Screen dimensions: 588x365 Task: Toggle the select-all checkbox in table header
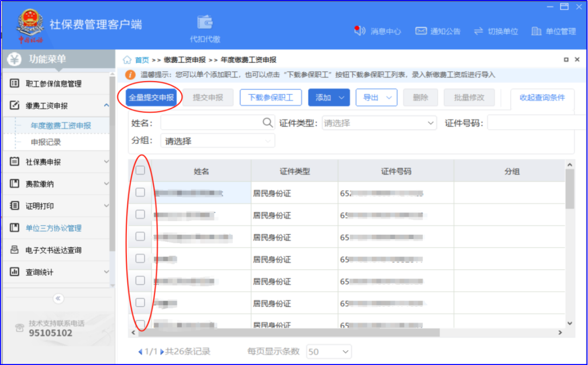click(140, 171)
